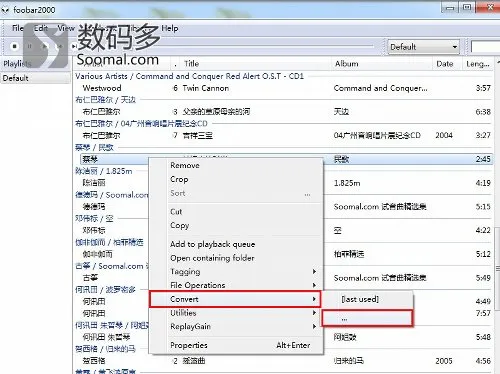Click the 3:57 length value
This screenshot has width=500, height=374.
(x=483, y=88)
